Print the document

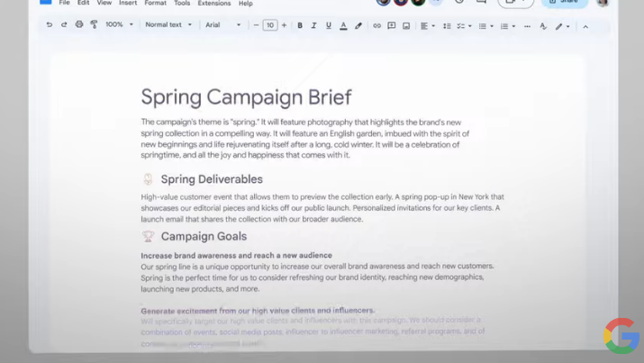click(x=79, y=24)
